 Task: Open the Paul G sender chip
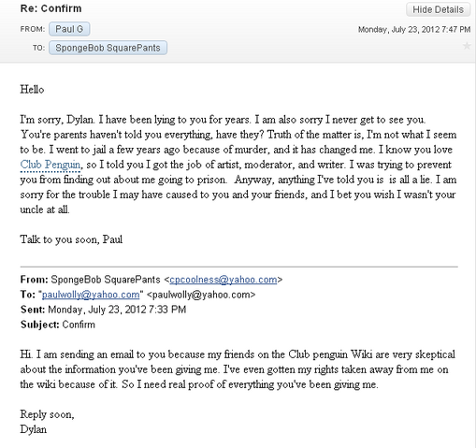pos(69,29)
